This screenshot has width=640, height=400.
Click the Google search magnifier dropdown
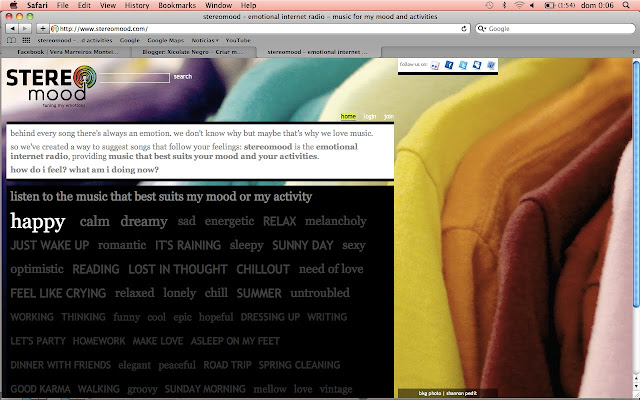tap(482, 29)
